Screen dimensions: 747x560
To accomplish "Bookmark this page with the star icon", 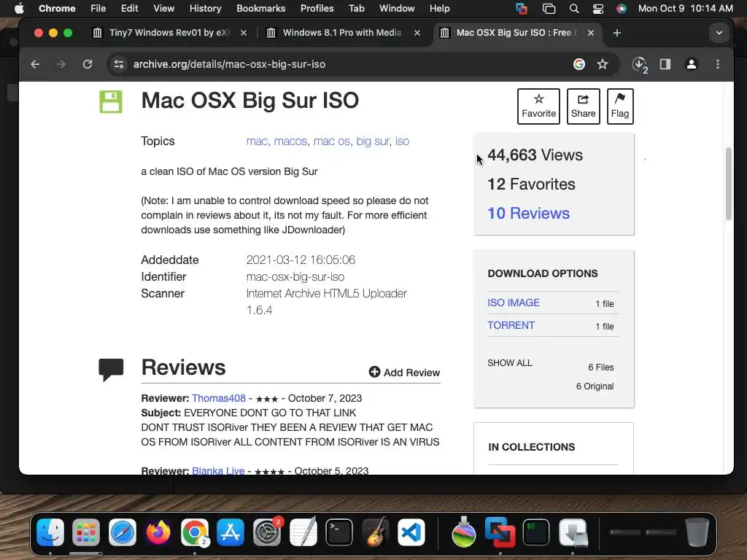I will click(603, 64).
